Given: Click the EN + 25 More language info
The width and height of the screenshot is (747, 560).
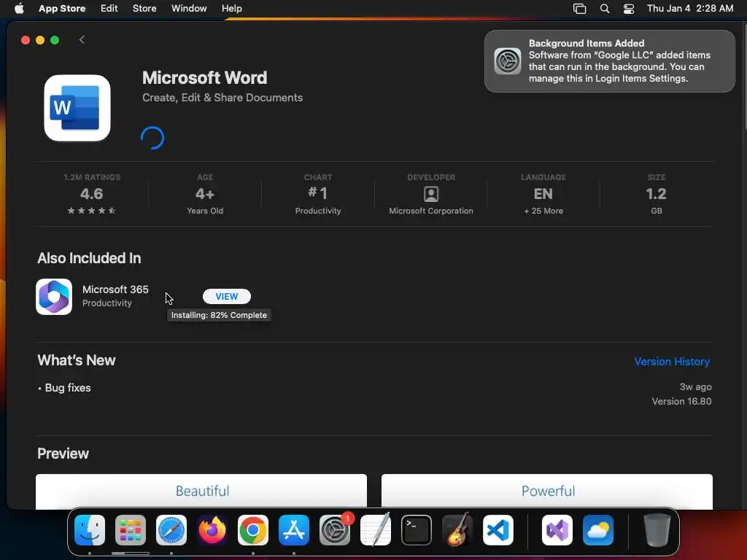Looking at the screenshot, I should tap(543, 194).
